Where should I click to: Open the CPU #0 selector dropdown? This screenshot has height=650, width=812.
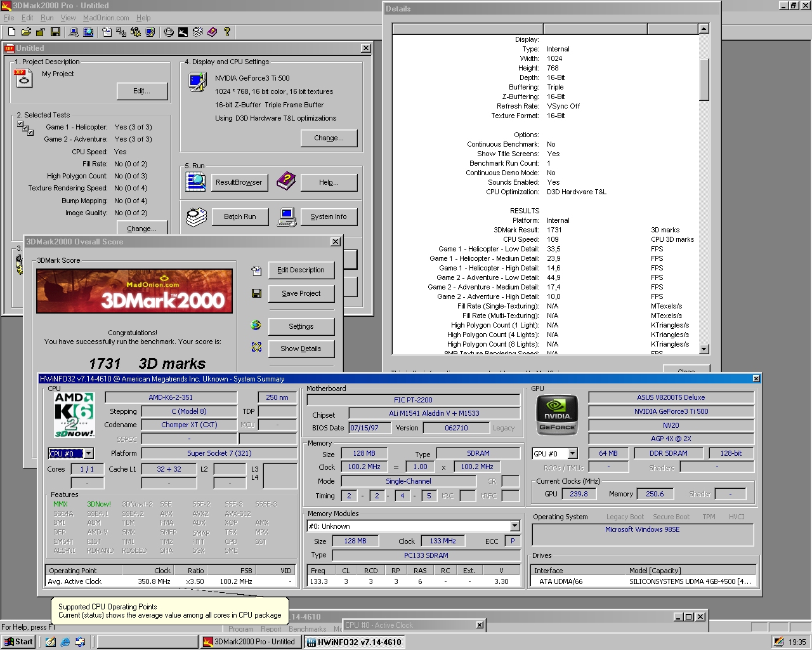pos(89,453)
